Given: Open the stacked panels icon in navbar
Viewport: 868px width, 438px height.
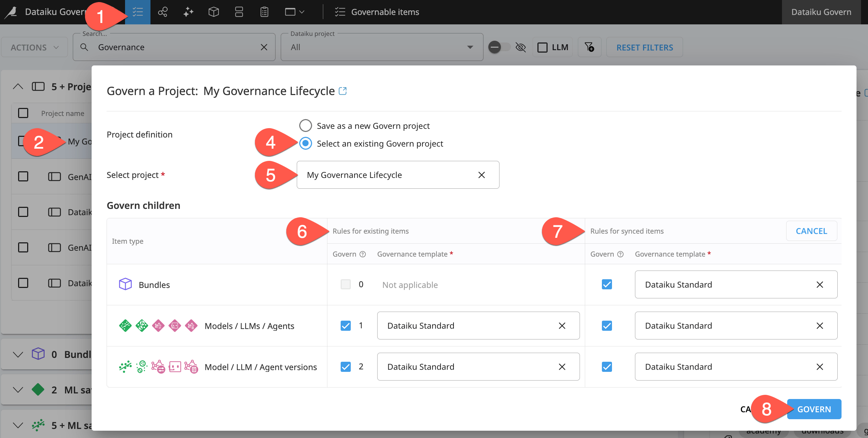Looking at the screenshot, I should click(x=239, y=12).
